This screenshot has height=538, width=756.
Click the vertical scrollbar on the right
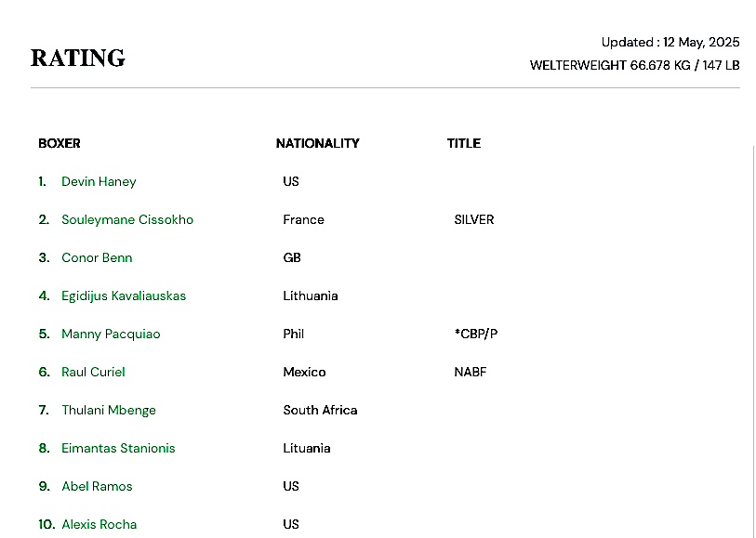click(x=753, y=335)
